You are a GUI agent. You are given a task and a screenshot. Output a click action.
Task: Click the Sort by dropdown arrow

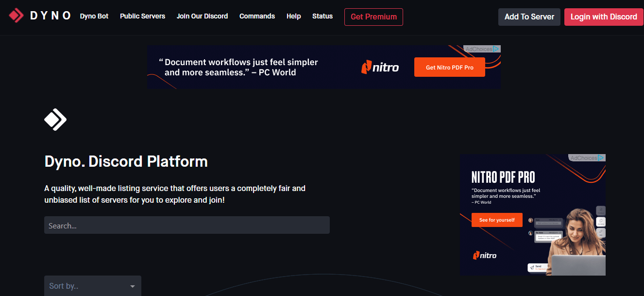[132, 286]
